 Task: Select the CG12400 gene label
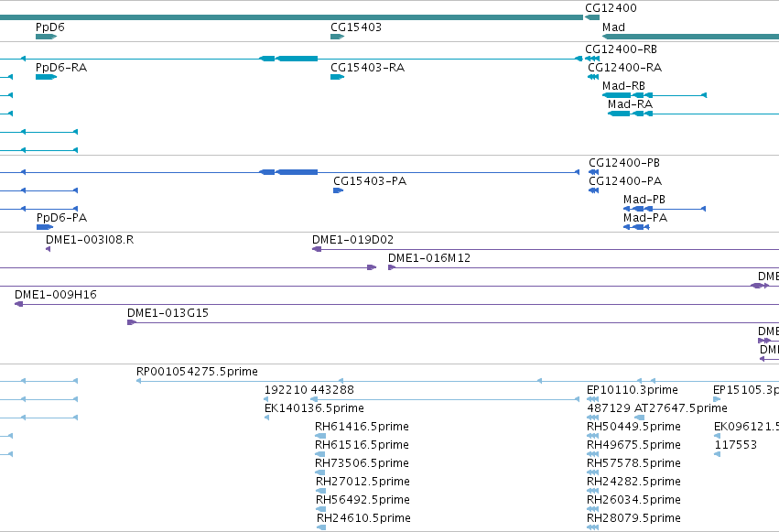tap(611, 8)
